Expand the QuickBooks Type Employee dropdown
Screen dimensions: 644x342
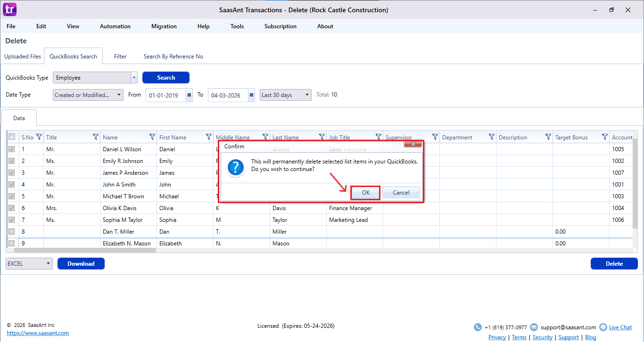click(134, 78)
